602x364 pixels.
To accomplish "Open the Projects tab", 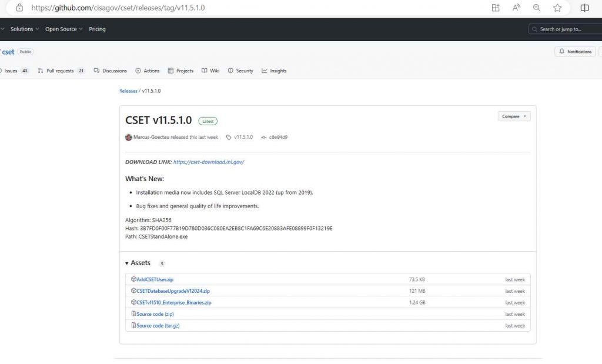I will pyautogui.click(x=180, y=71).
